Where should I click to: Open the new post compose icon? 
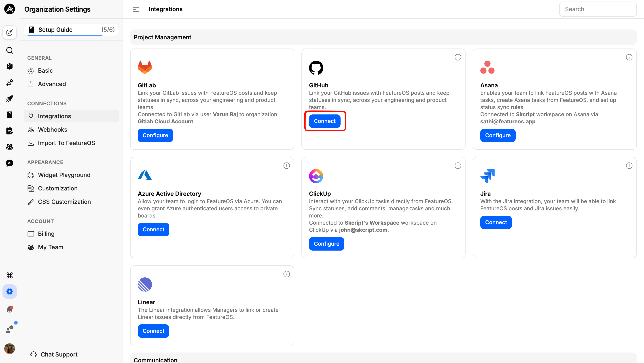point(9,32)
